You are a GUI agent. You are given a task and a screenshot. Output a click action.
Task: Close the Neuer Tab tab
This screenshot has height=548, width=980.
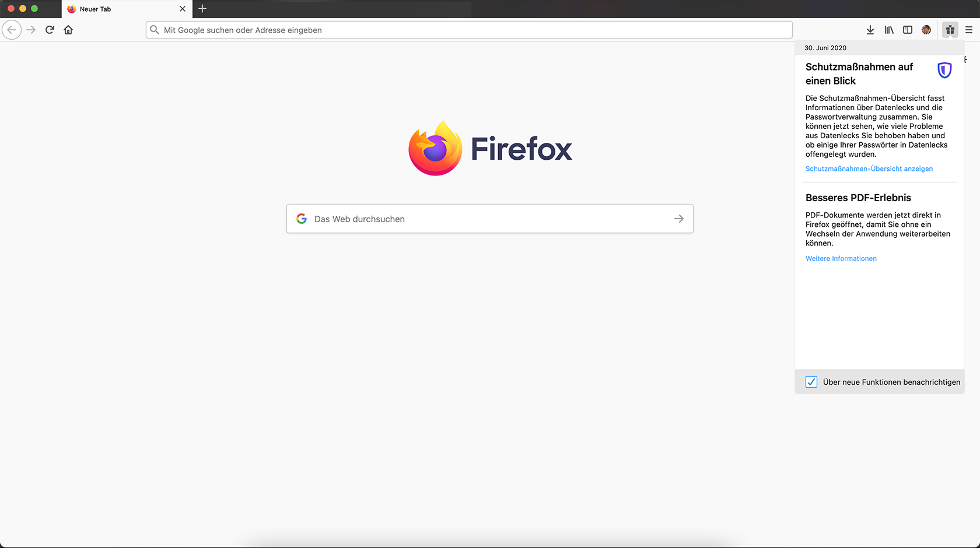(183, 9)
